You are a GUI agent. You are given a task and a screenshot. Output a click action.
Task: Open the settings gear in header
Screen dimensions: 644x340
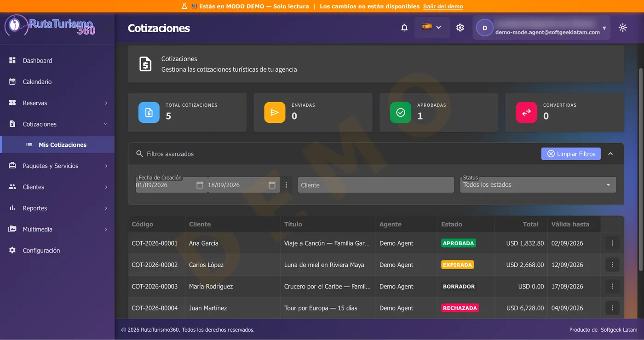coord(460,28)
